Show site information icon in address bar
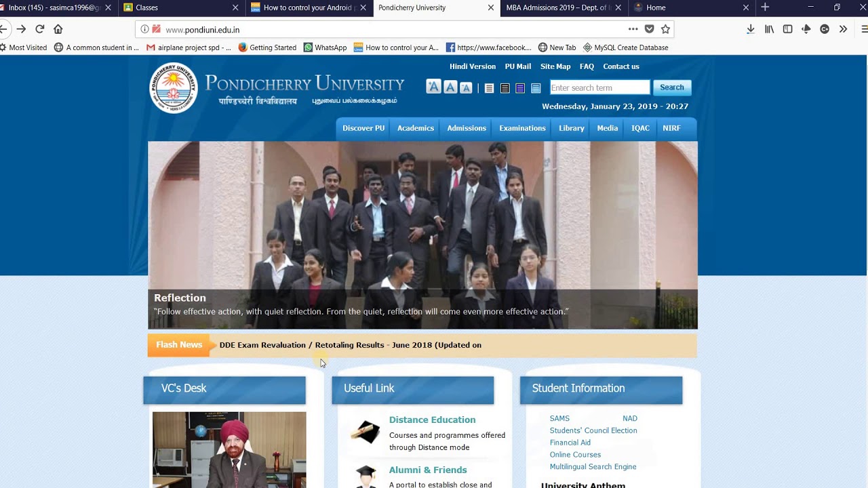This screenshot has height=488, width=868. pos(144,29)
